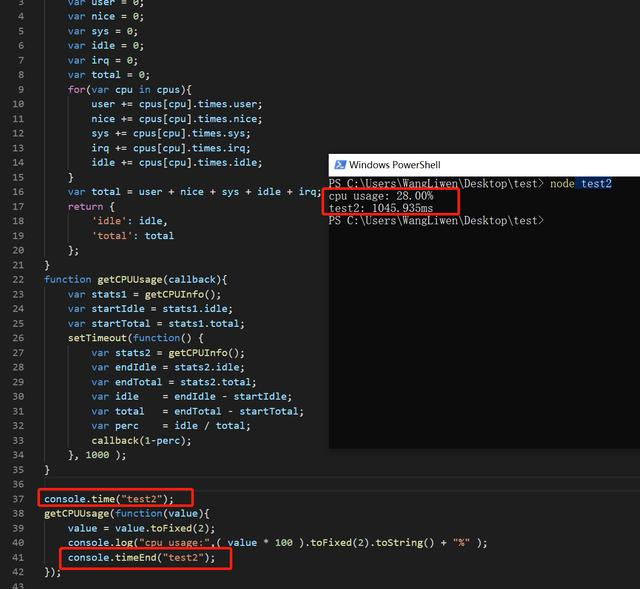Click the 'nice += cpus[cpu].times.nice;' line
Screen dimensions: 640x589
pos(177,119)
